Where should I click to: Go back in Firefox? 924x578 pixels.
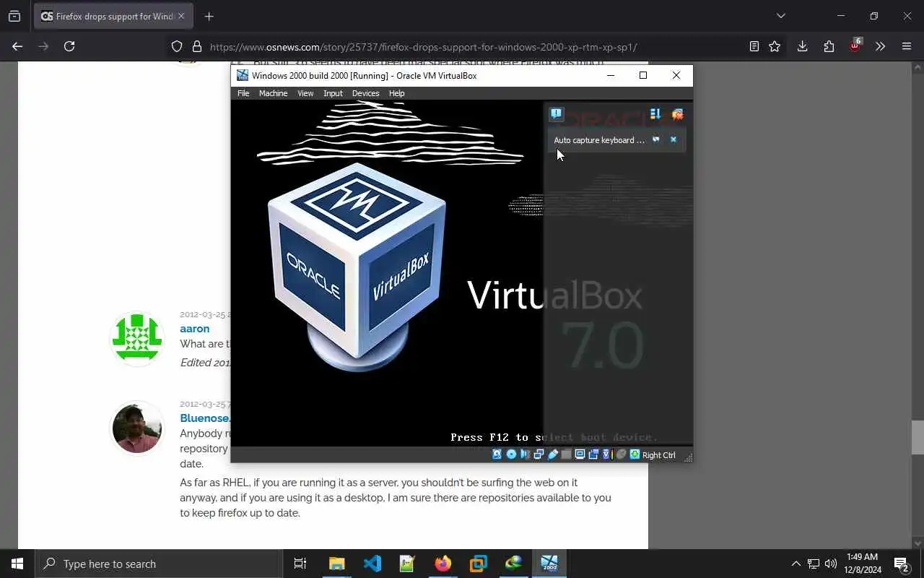tap(17, 46)
